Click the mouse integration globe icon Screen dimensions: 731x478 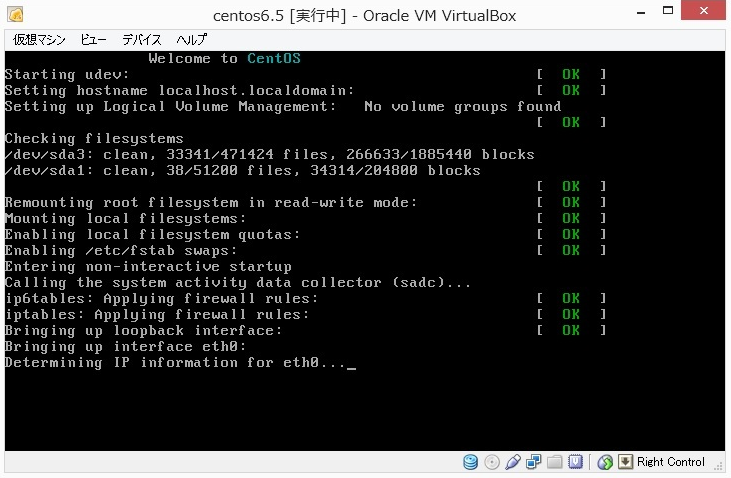605,462
